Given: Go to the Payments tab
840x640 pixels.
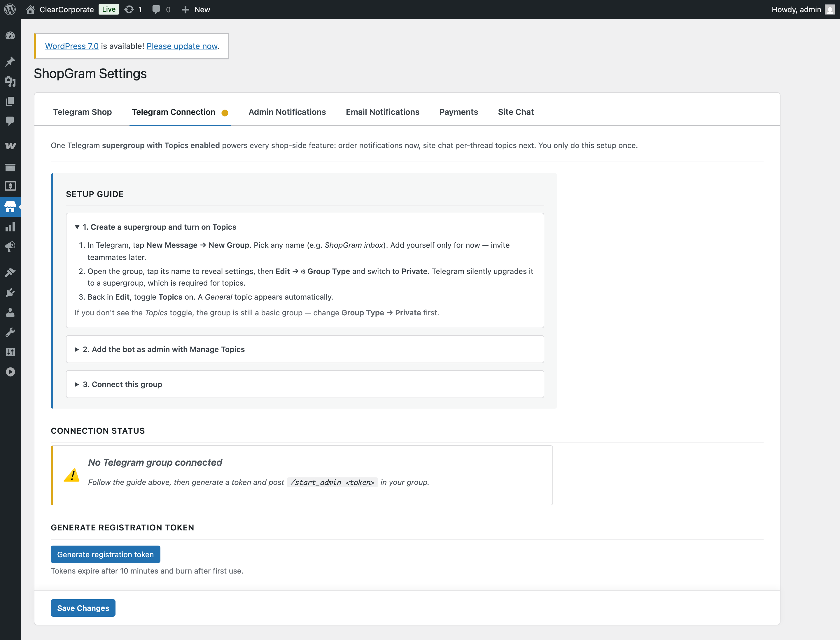Looking at the screenshot, I should (458, 112).
